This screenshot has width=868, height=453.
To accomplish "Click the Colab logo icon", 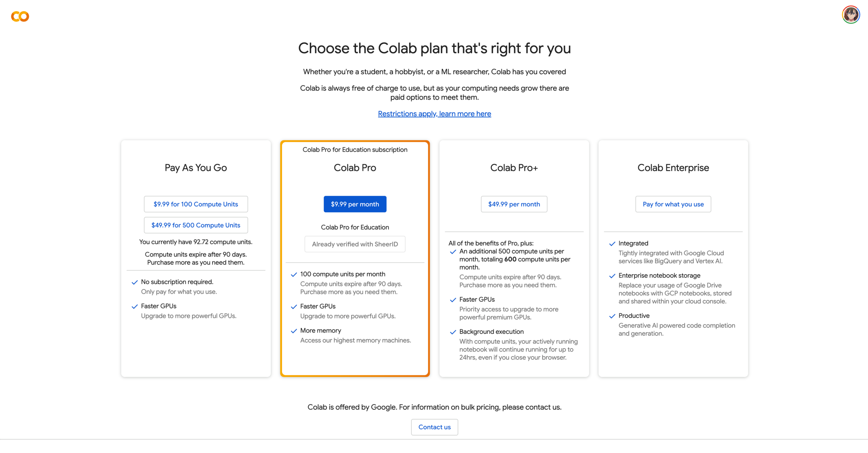I will click(x=20, y=16).
